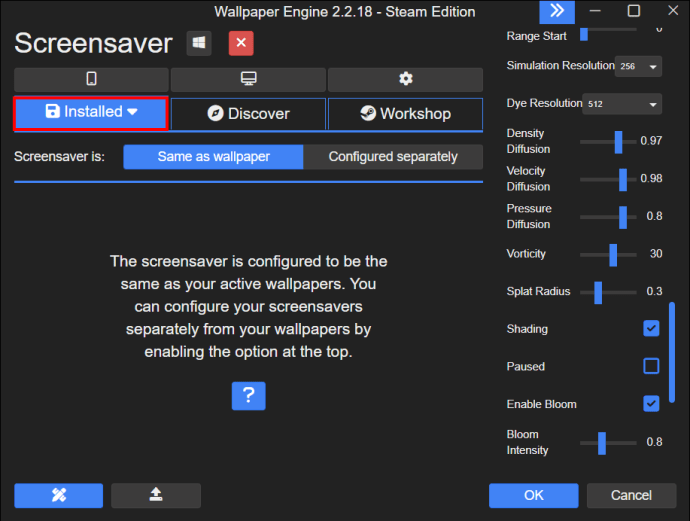Click the Cancel button
This screenshot has height=521, width=690.
(631, 495)
